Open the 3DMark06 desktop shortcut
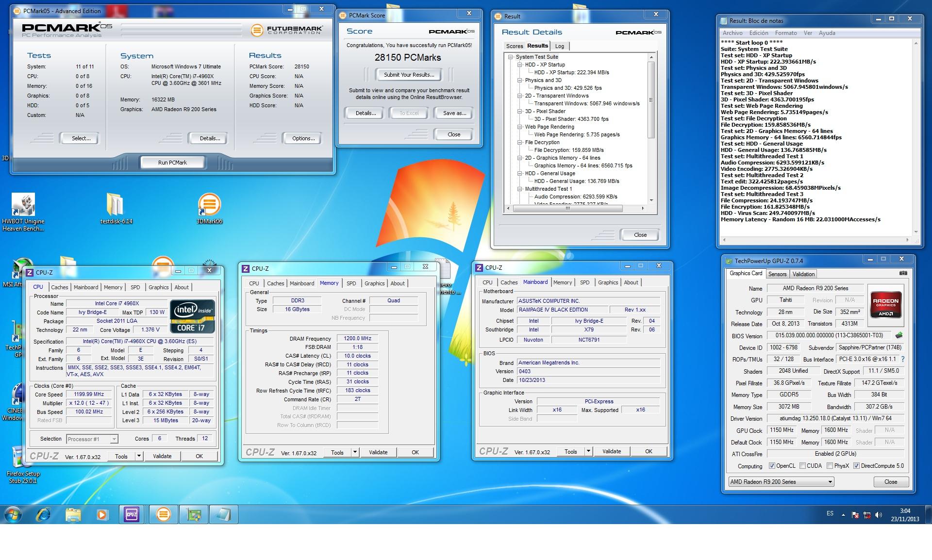 point(209,209)
